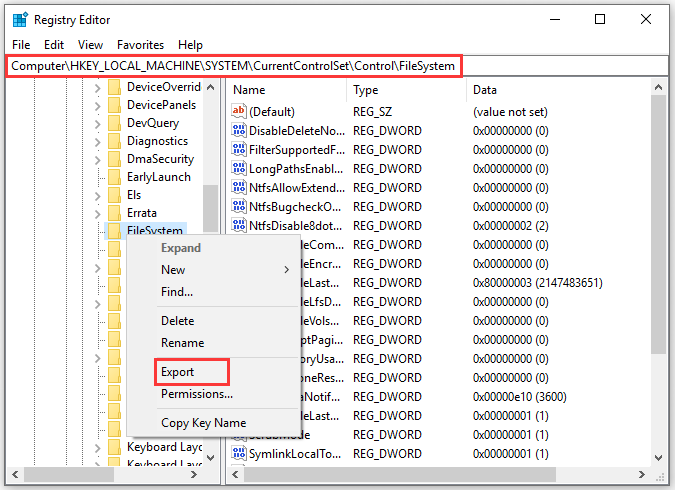Click the SymlinkLocalTo... DWORD value icon
Viewport: 675px width, 490px height.
pos(238,453)
